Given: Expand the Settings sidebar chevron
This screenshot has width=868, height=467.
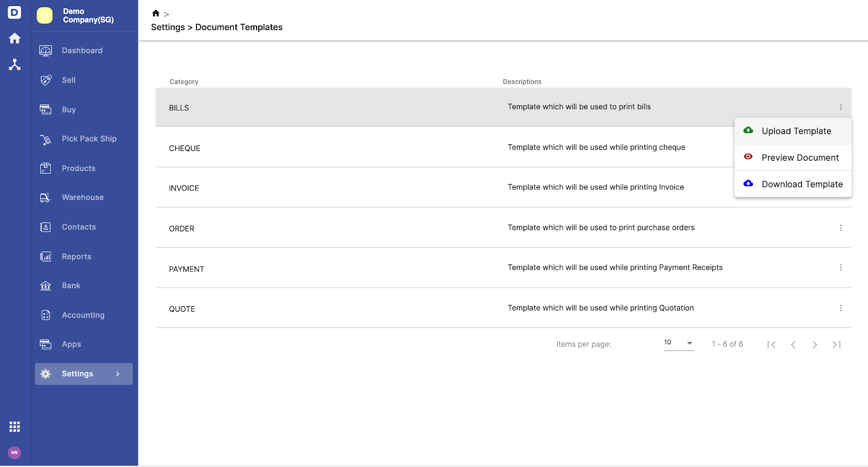Looking at the screenshot, I should (x=118, y=374).
